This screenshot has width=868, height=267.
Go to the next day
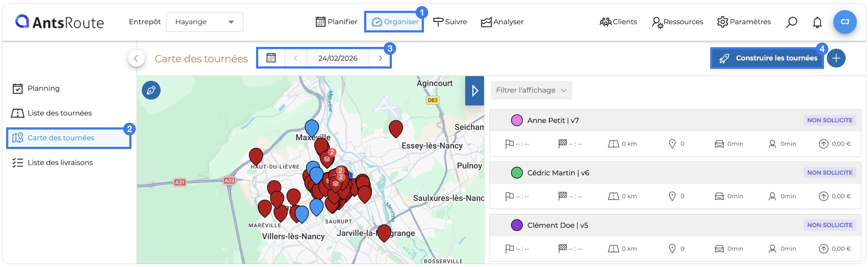click(380, 58)
